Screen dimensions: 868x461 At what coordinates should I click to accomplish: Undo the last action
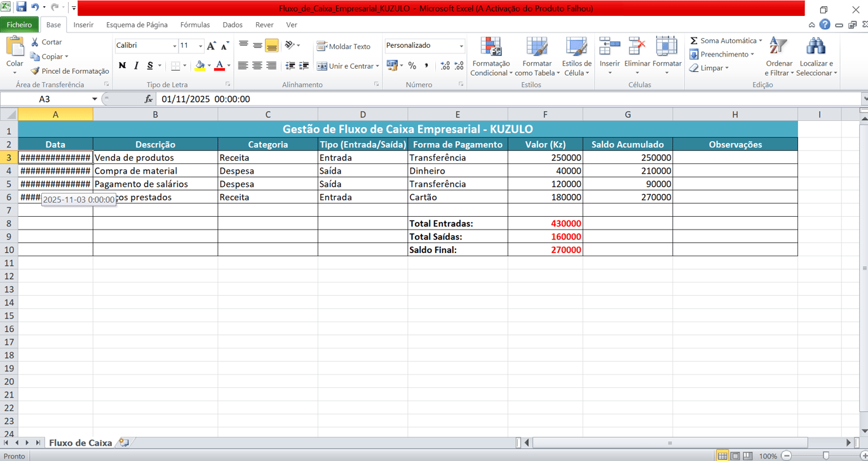(35, 8)
